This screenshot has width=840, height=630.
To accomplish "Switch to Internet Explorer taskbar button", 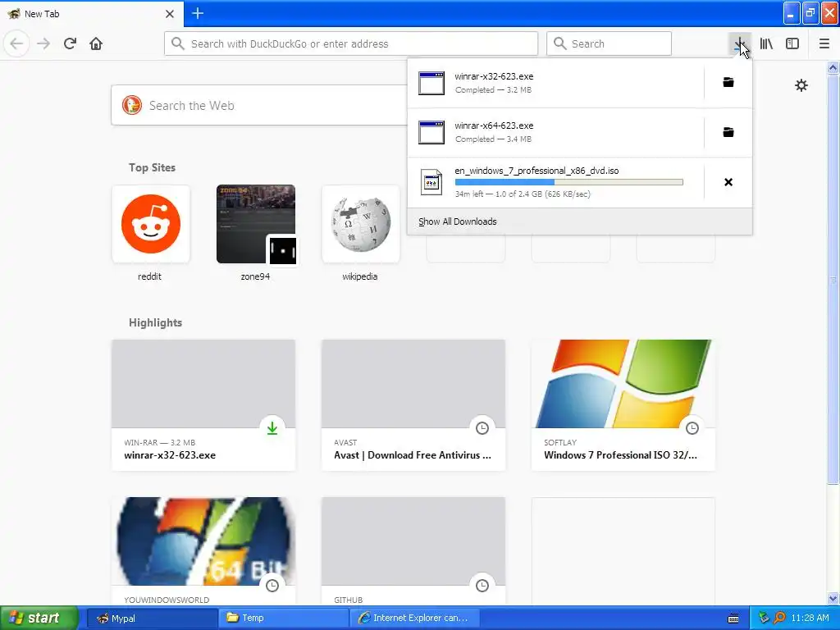I will coord(415,618).
